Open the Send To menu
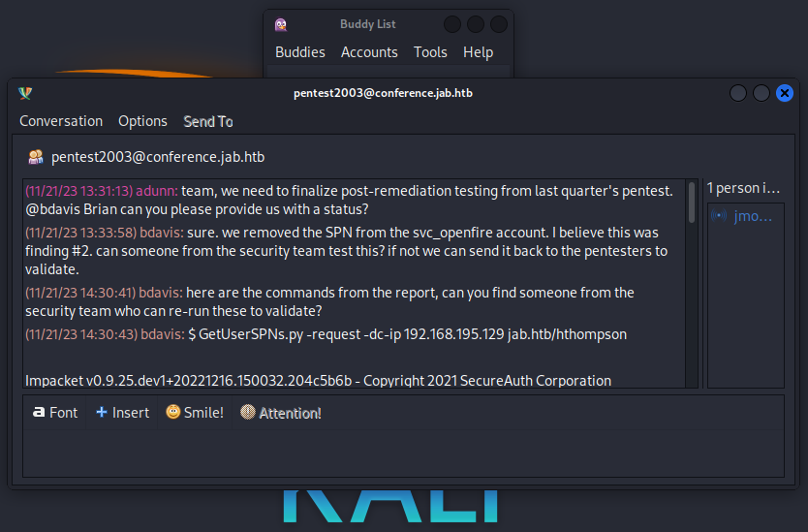This screenshot has height=532, width=808. coord(208,121)
